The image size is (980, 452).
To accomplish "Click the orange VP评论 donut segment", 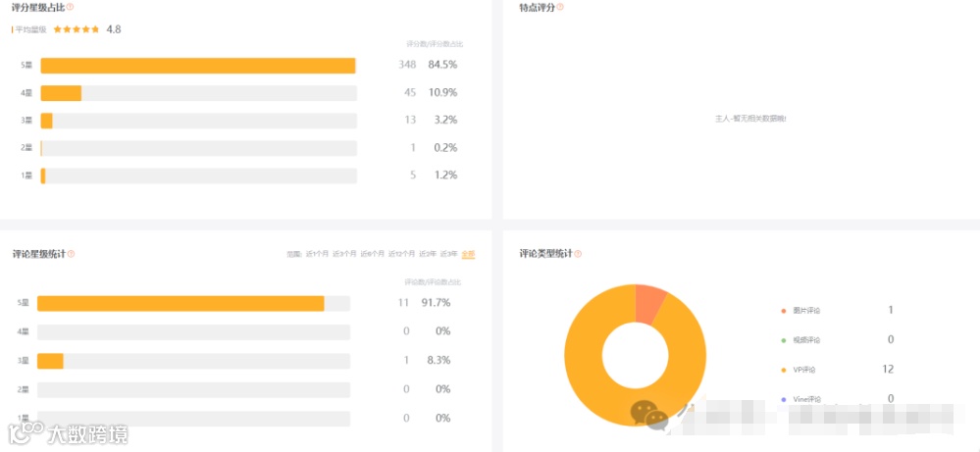I will click(585, 373).
